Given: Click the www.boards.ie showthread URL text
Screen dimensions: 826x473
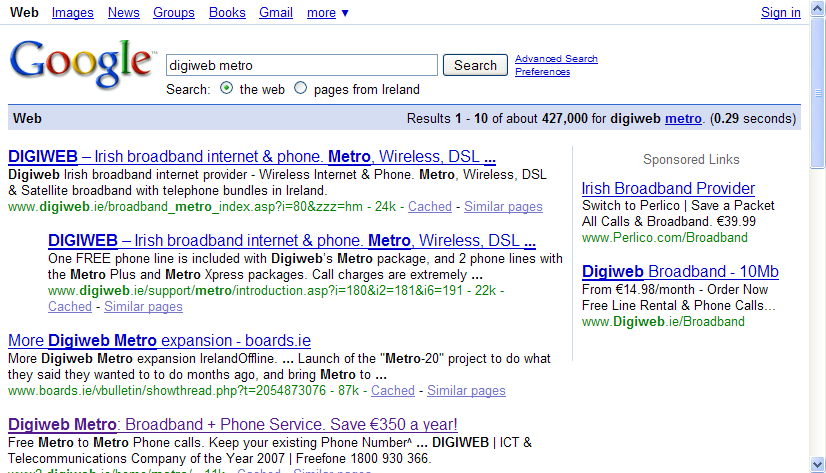Looking at the screenshot, I should point(167,390).
